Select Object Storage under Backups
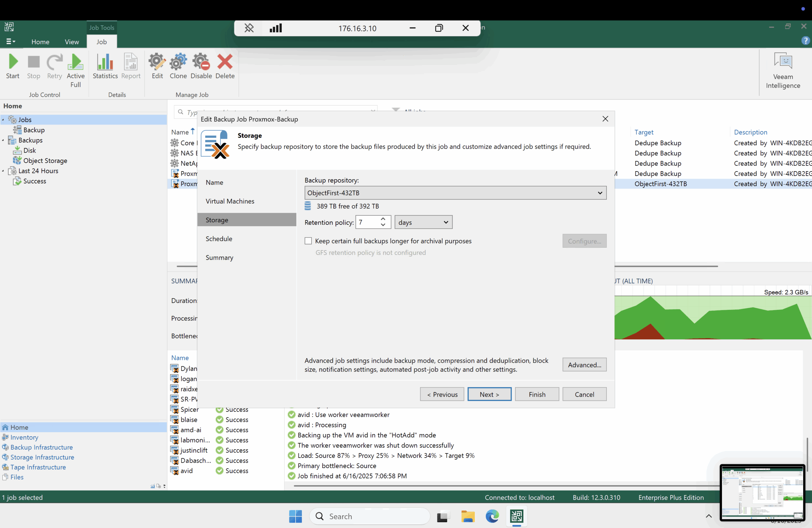This screenshot has height=528, width=812. coord(45,161)
